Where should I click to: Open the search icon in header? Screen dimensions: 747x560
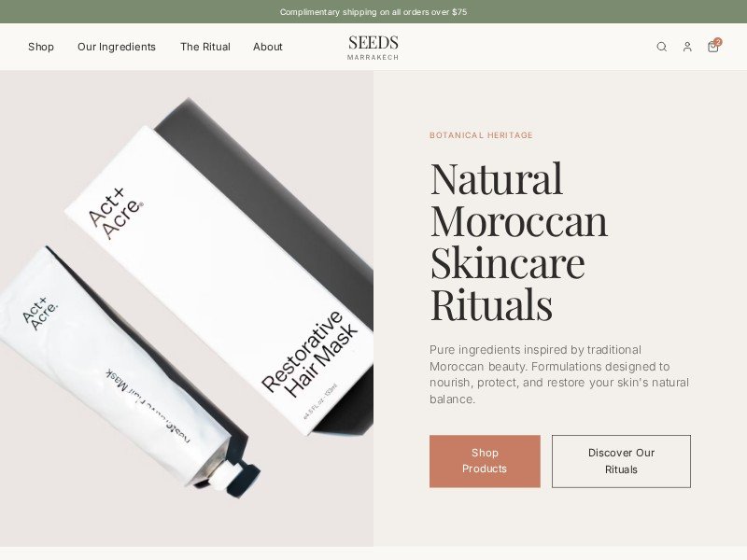coord(661,47)
